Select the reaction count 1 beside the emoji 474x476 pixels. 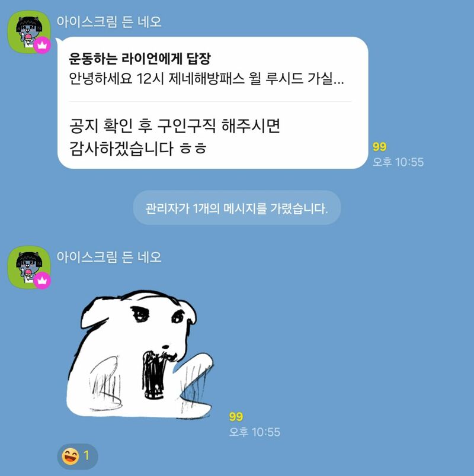coord(87,455)
